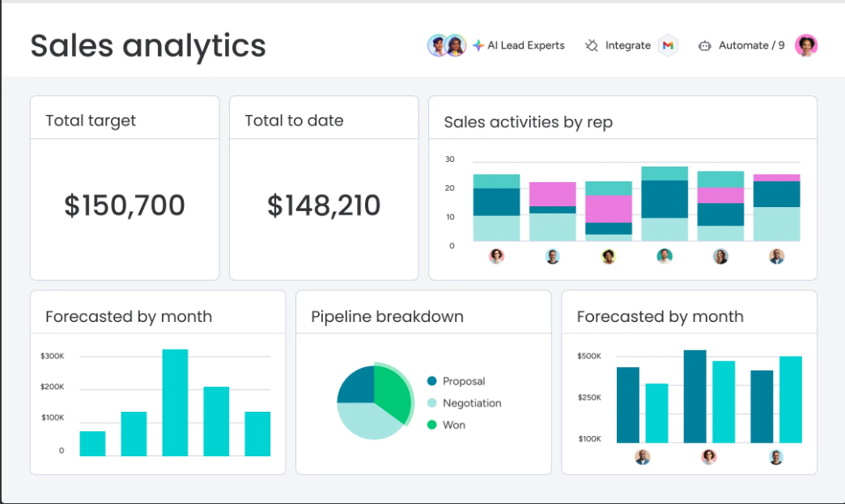Click last rep avatar under right Forecasted chart

(776, 457)
